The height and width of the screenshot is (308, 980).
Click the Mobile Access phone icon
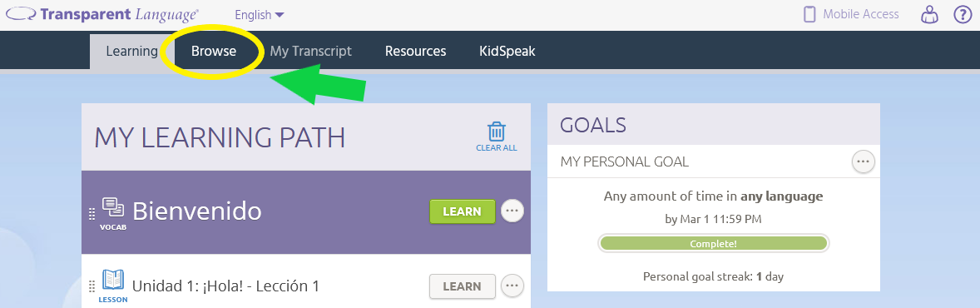pyautogui.click(x=809, y=14)
